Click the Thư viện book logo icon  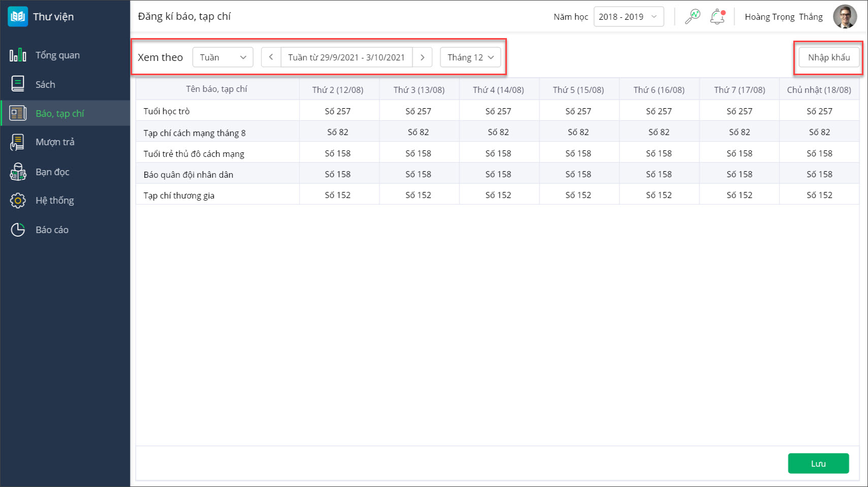pyautogui.click(x=18, y=17)
